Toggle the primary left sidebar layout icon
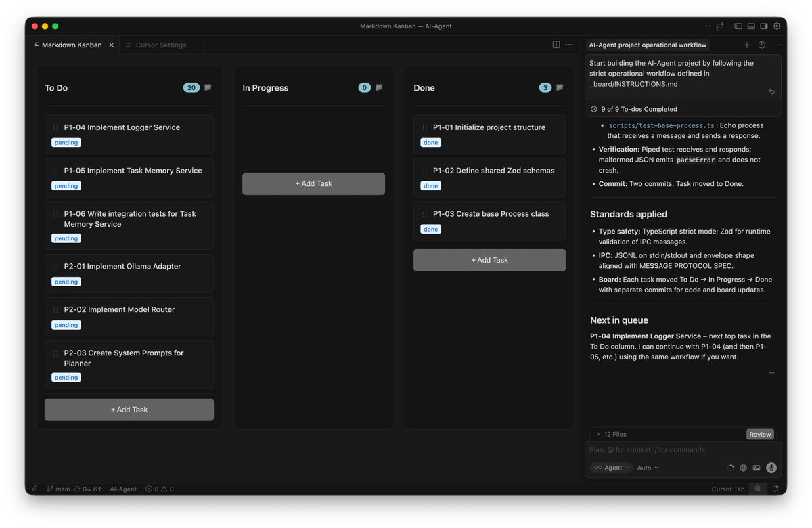This screenshot has height=528, width=812. pyautogui.click(x=738, y=26)
